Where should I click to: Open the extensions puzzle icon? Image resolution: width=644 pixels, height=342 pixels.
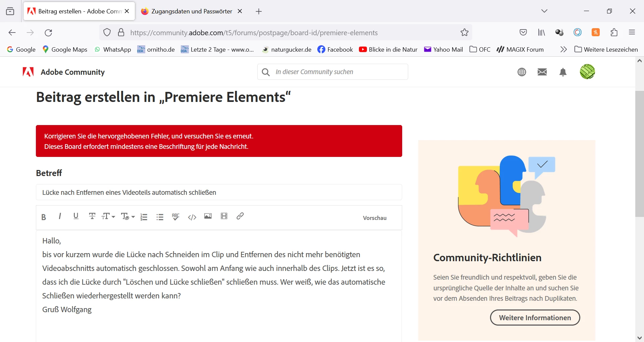pos(614,33)
